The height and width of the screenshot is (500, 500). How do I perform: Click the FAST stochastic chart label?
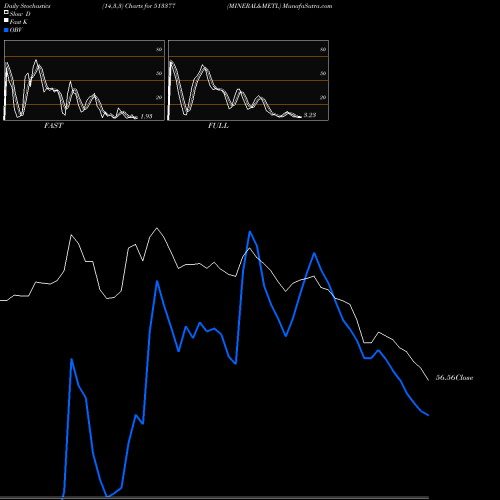pyautogui.click(x=53, y=126)
